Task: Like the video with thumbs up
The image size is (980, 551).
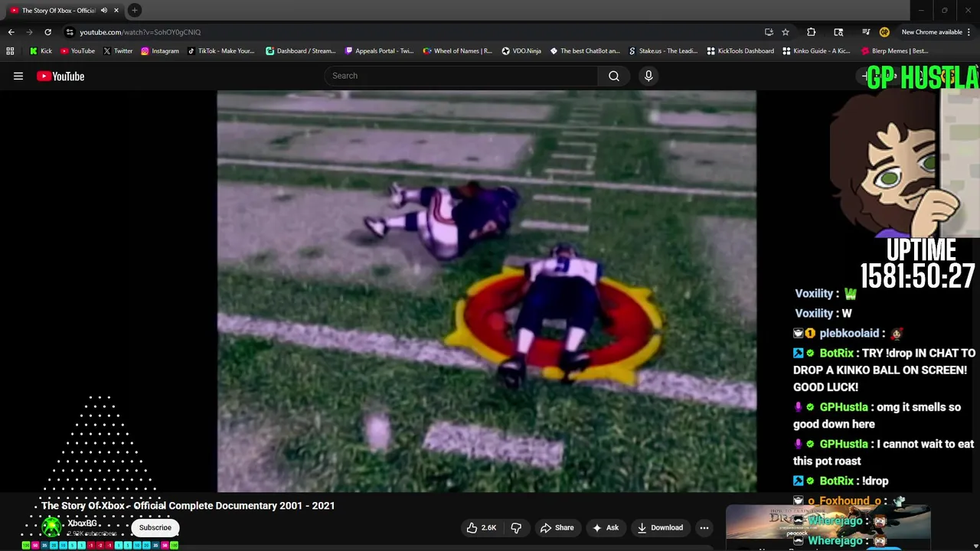Action: pos(482,527)
